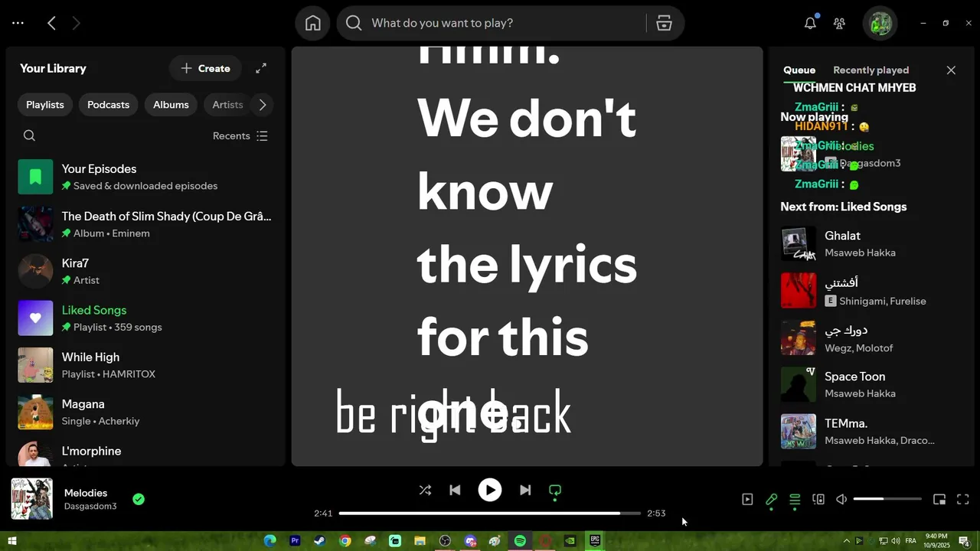
Task: Open the Now Playing view
Action: [747, 499]
